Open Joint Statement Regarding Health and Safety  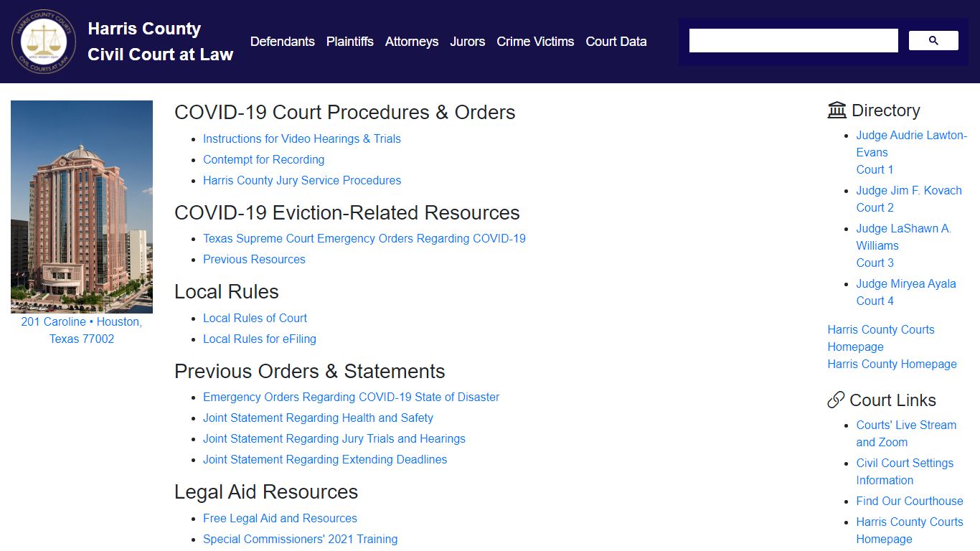point(318,418)
